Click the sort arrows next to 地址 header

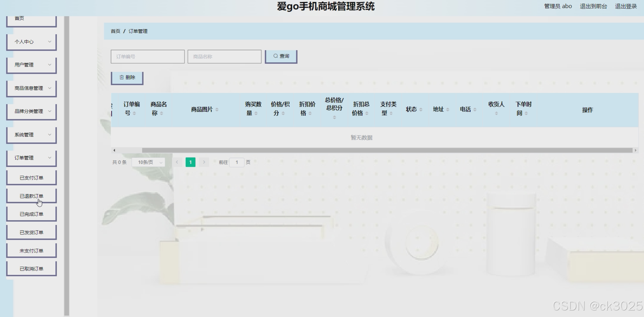448,110
